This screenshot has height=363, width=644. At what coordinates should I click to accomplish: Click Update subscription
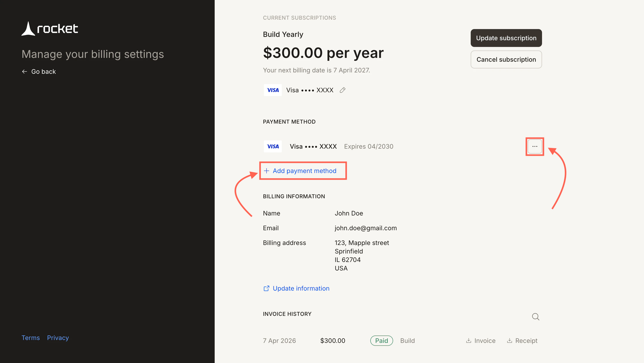(506, 38)
